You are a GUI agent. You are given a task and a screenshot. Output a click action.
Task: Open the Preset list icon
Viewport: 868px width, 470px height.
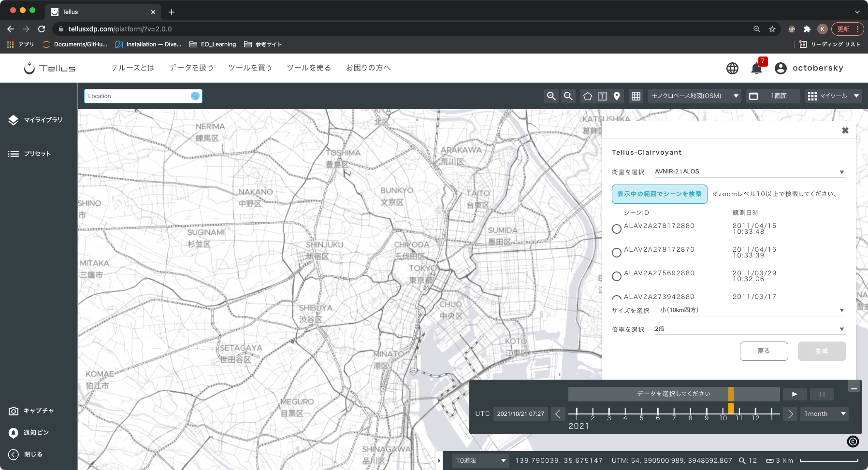[14, 154]
